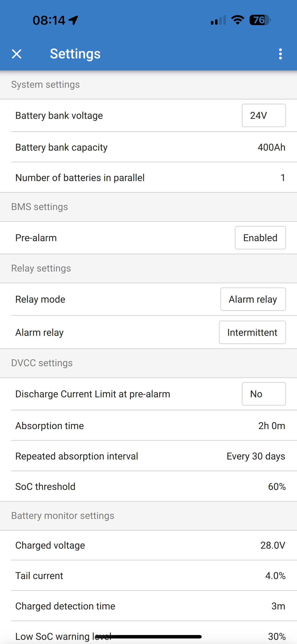Adjust the Tail current percentage
297x644 pixels.
coord(275,576)
